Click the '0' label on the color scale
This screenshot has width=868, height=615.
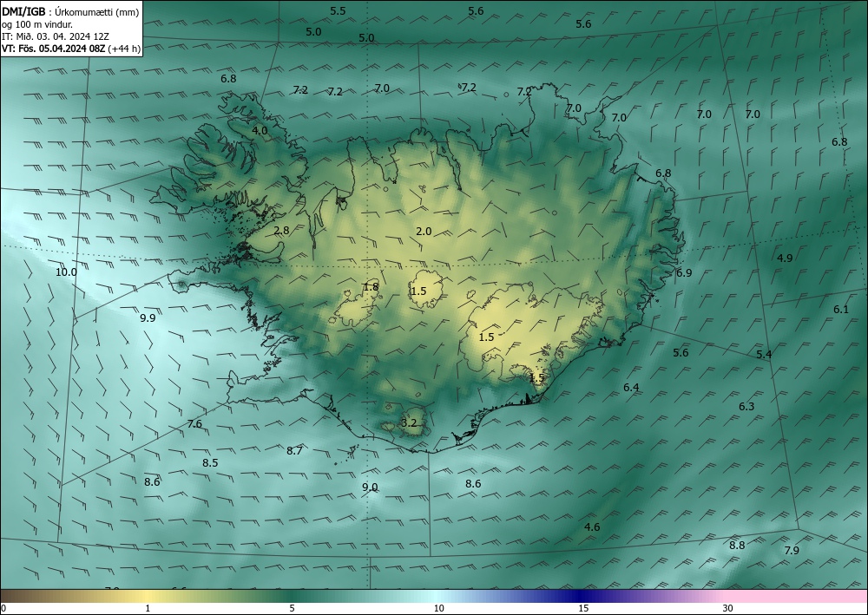point(3,609)
